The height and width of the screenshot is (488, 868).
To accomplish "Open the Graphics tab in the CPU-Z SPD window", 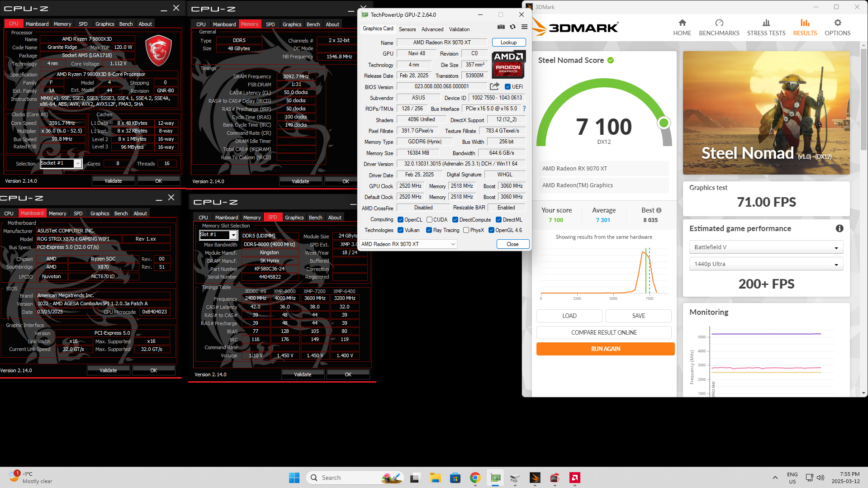I will pyautogui.click(x=294, y=218).
